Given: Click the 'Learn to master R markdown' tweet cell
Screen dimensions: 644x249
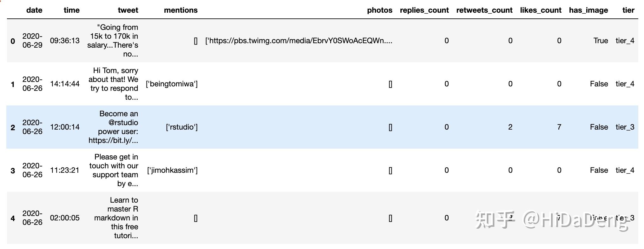Looking at the screenshot, I should [116, 218].
